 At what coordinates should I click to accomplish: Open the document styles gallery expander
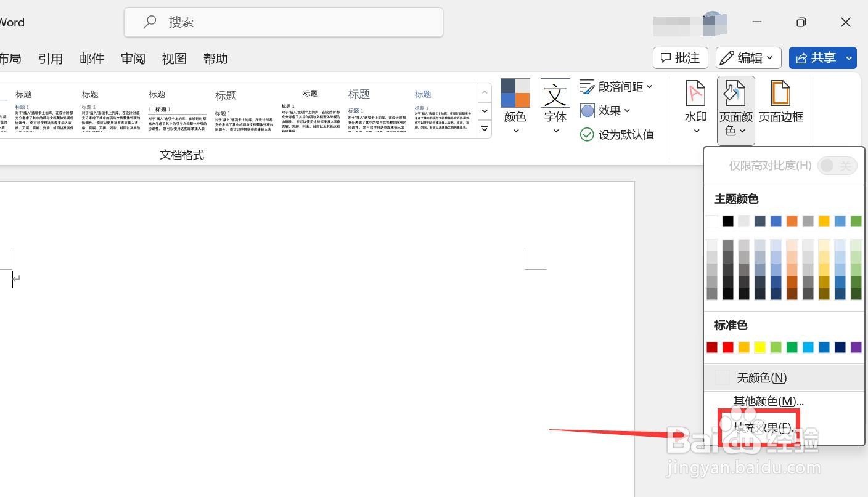[485, 129]
